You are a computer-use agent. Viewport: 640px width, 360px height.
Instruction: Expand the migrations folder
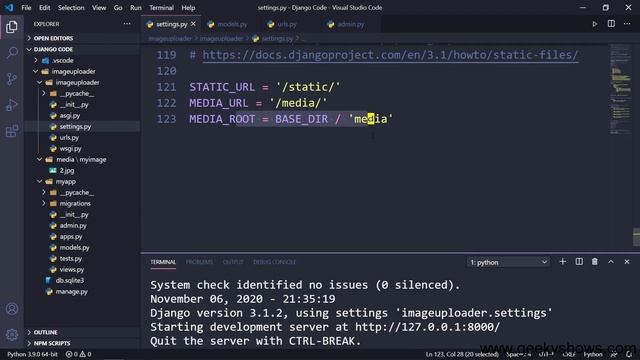pos(75,203)
